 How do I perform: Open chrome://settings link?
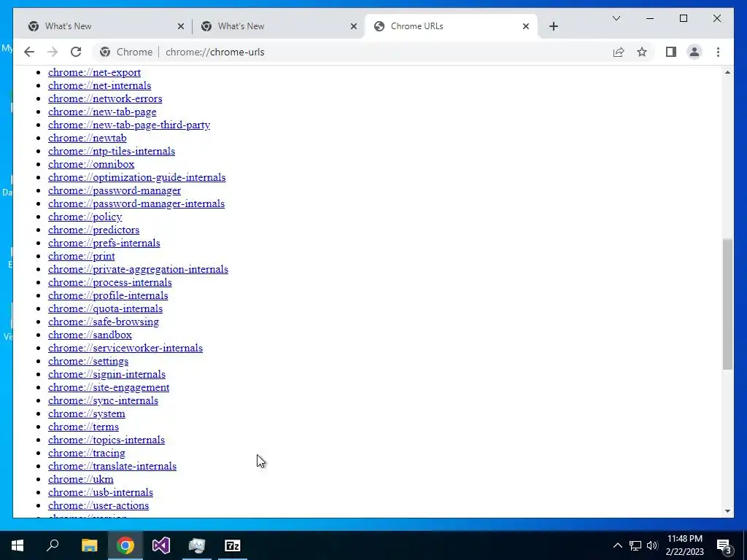88,361
